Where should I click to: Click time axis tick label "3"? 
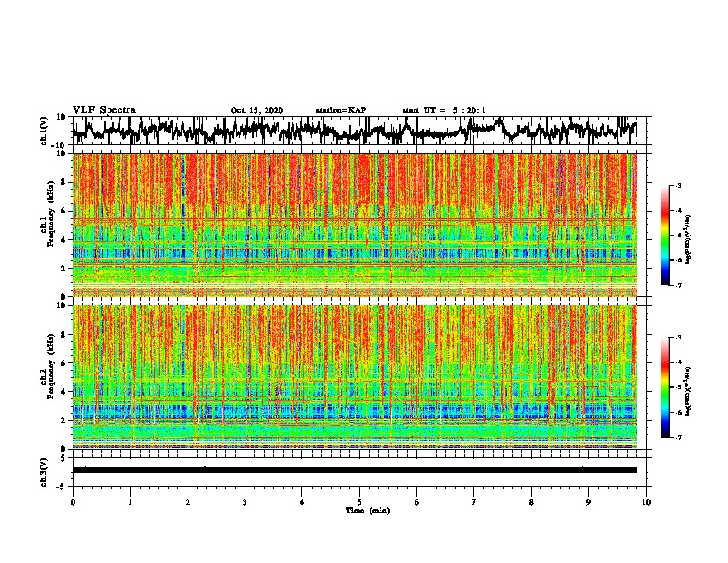[245, 502]
